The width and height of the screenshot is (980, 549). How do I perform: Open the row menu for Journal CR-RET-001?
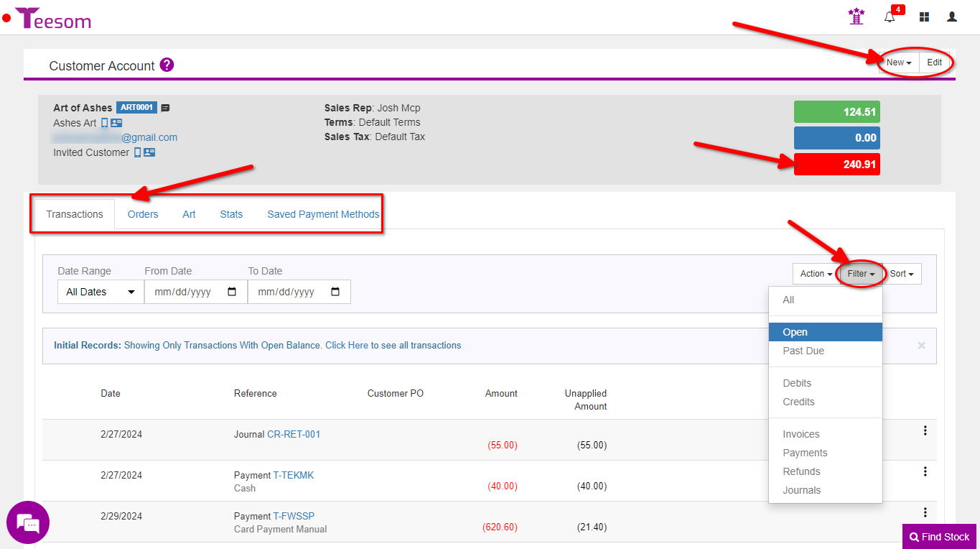925,430
